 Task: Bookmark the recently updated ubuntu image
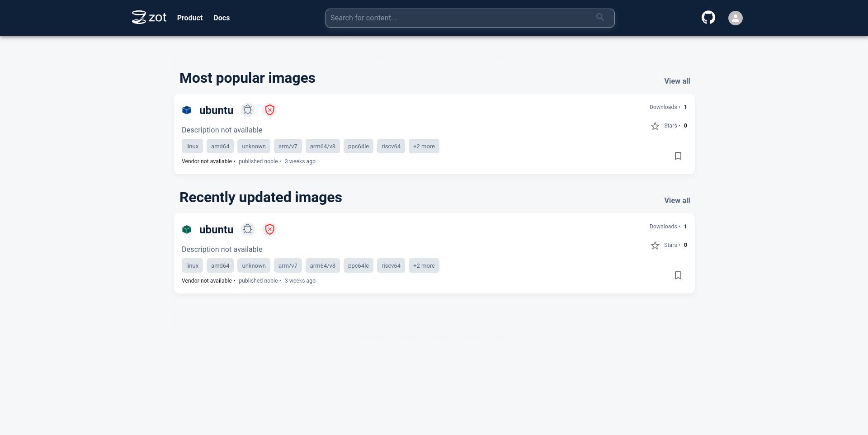[678, 275]
